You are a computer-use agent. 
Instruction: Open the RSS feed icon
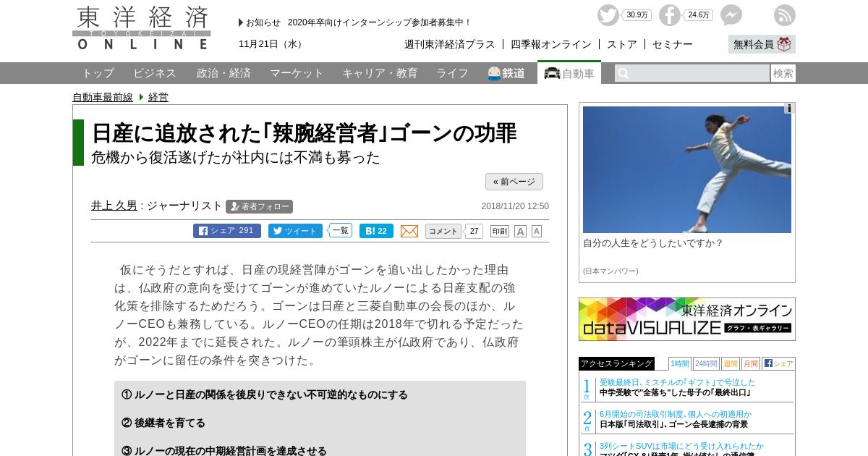[x=785, y=15]
